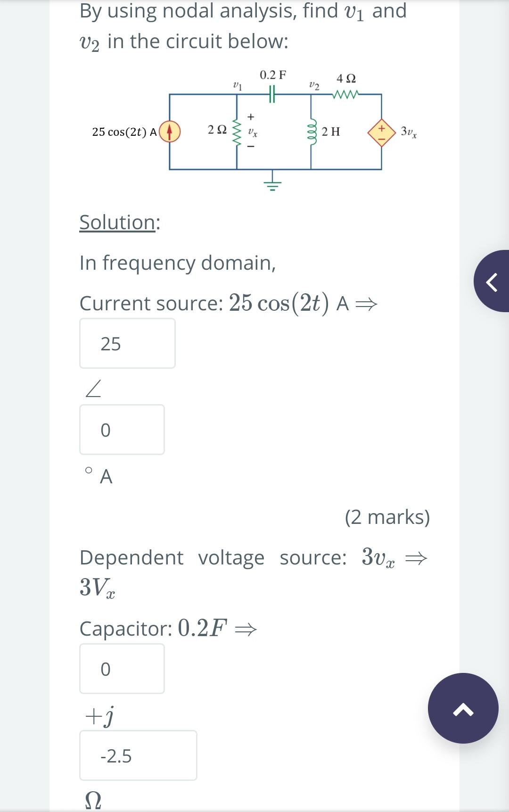Click the answer field showing -2.5
Viewport: 509px width, 812px height.
138,755
